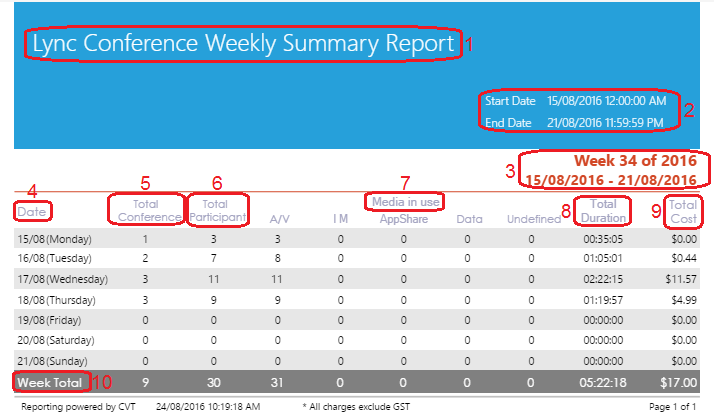
Task: Select the End Date value 21/08/2016 11:59:59 PM
Action: coord(605,123)
